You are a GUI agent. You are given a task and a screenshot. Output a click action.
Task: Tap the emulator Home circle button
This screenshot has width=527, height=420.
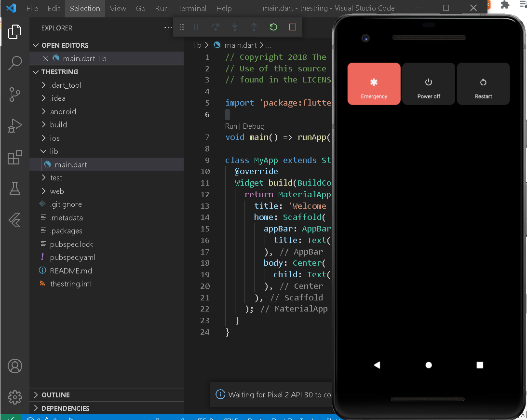(429, 365)
